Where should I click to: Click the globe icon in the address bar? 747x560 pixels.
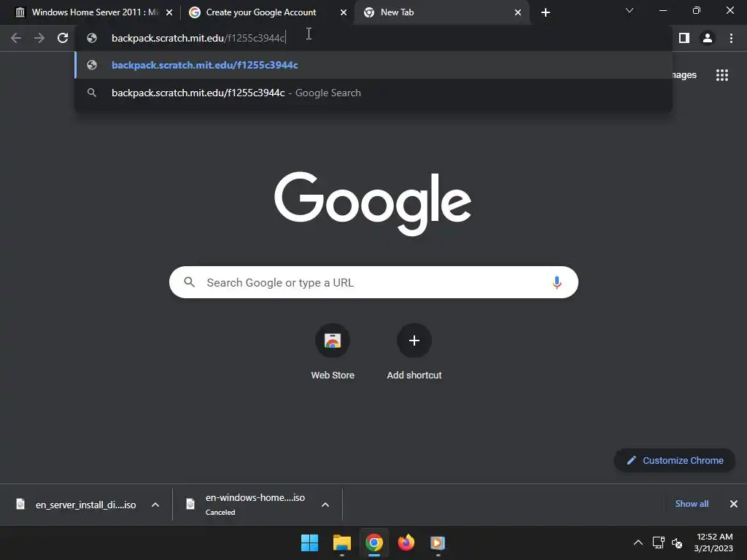(92, 38)
